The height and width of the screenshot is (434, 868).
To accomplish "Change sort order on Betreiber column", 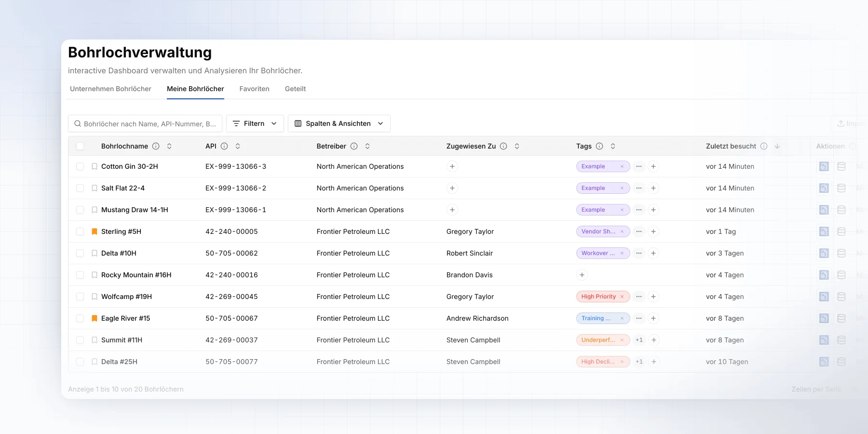I will click(x=367, y=146).
